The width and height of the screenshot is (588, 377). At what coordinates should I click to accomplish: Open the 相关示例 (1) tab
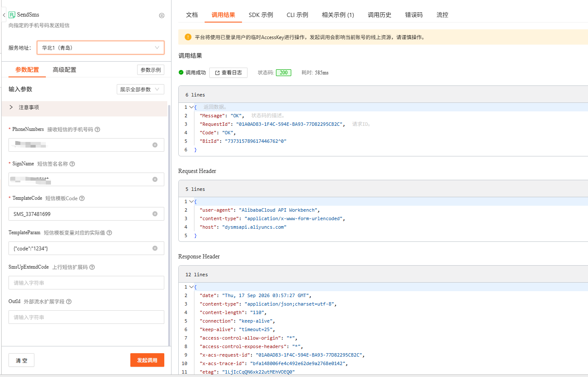point(338,15)
